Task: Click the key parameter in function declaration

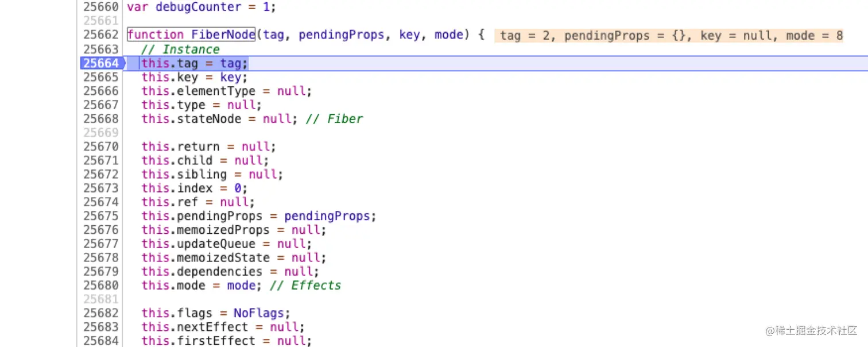Action: 409,34
